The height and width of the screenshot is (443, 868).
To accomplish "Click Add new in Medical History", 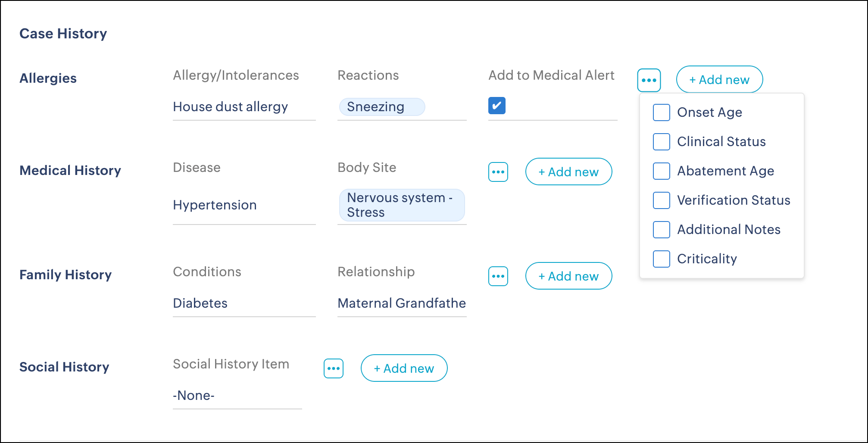I will 568,172.
